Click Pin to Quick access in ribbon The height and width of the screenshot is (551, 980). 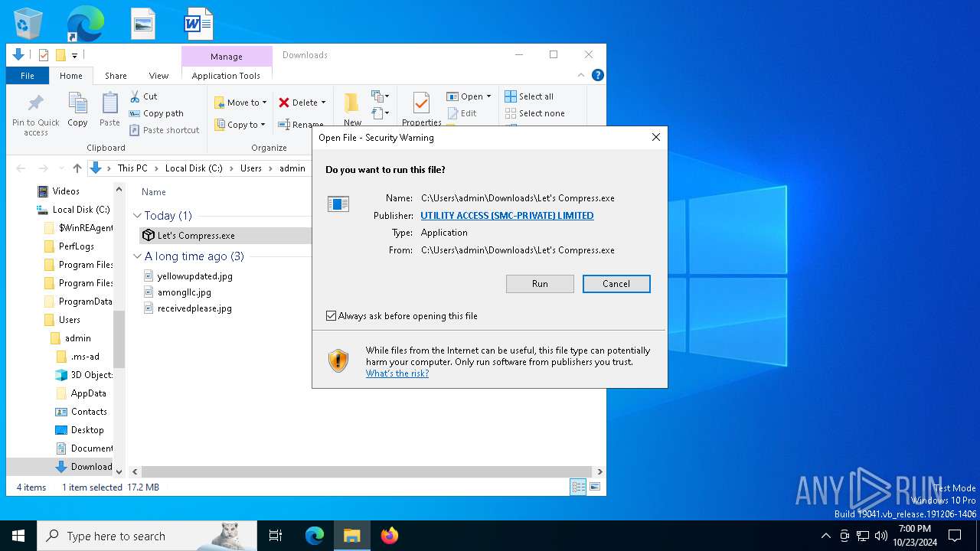(x=35, y=116)
